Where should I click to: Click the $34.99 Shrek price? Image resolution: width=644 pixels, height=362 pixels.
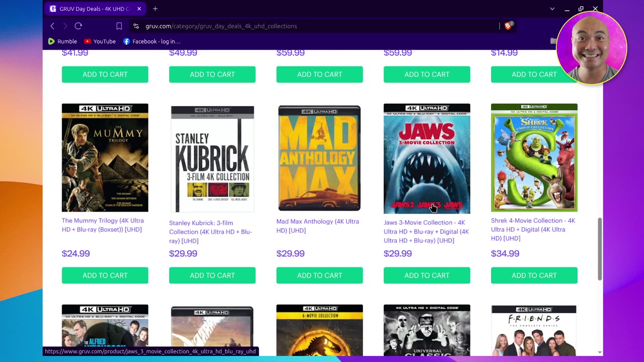tap(505, 253)
